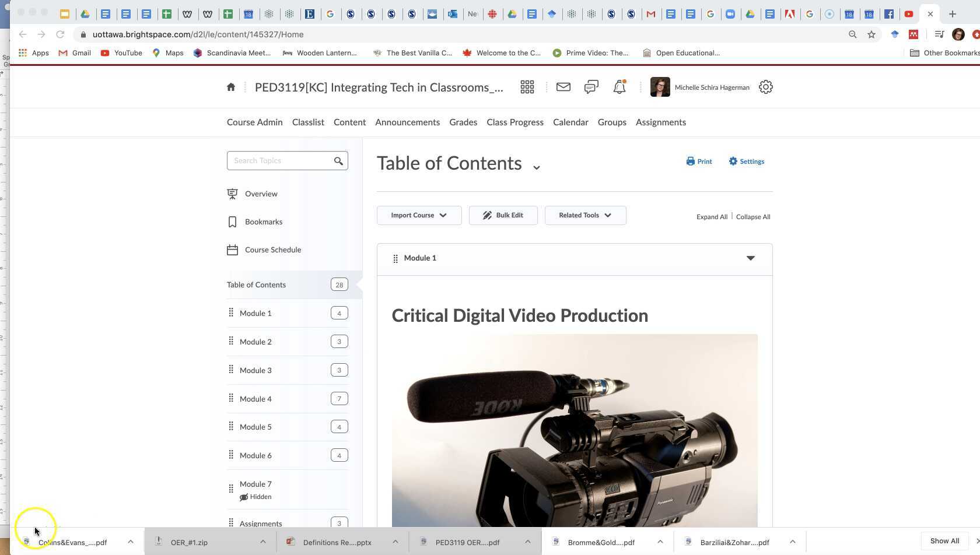
Task: Click the course home icon
Action: [231, 87]
